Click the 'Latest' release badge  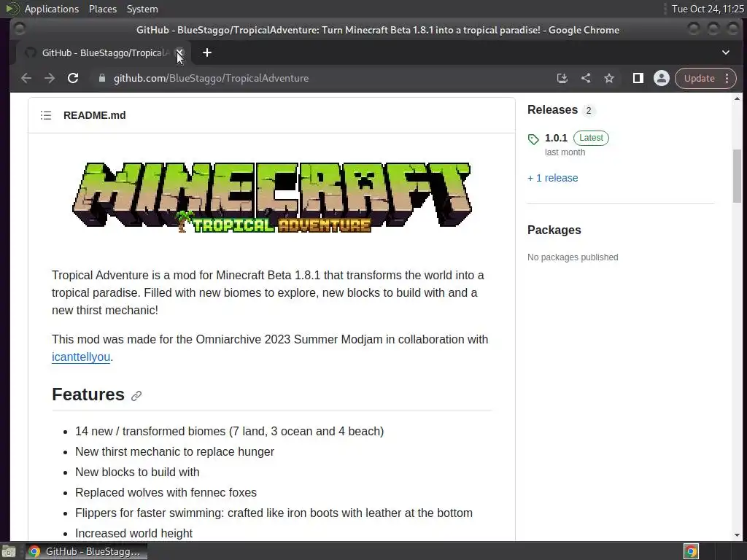coord(591,138)
